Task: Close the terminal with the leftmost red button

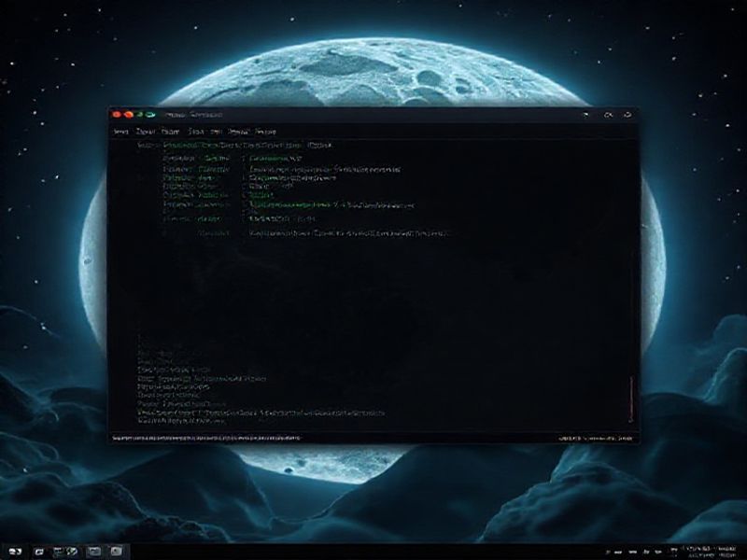Action: pos(116,114)
